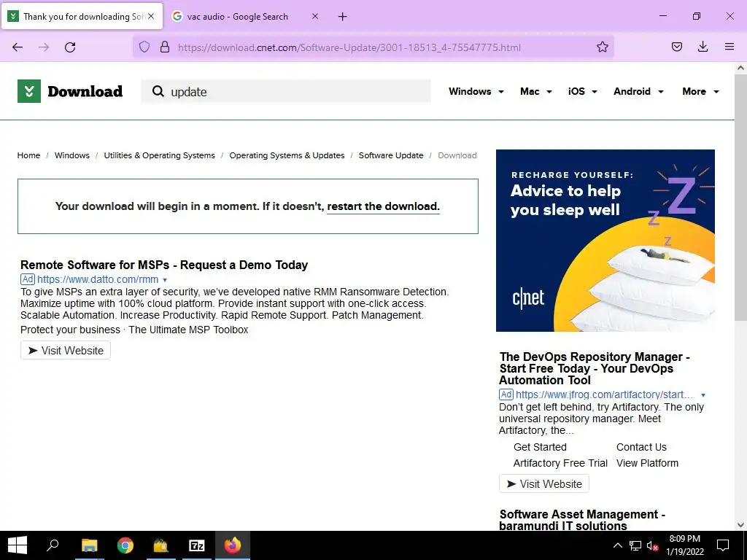Open the taskbar clock showing 8:09 PM

coord(684,545)
